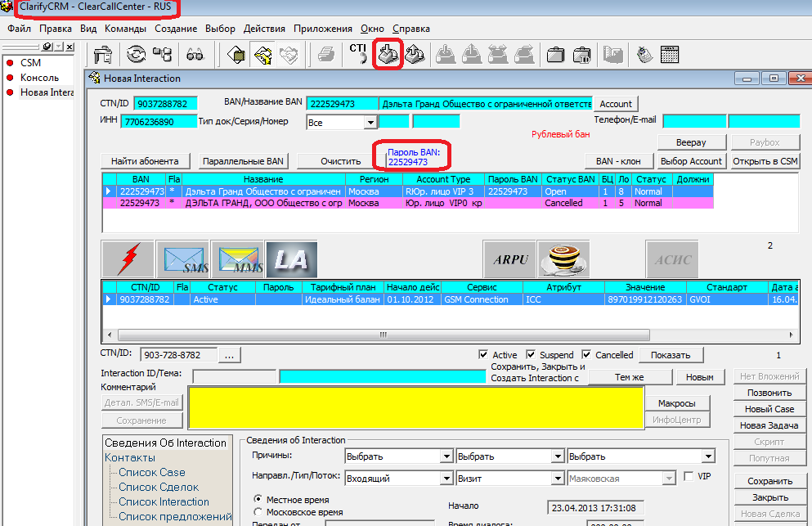Open the hierarchy tree toolbar icon
The width and height of the screenshot is (812, 526).
[163, 55]
